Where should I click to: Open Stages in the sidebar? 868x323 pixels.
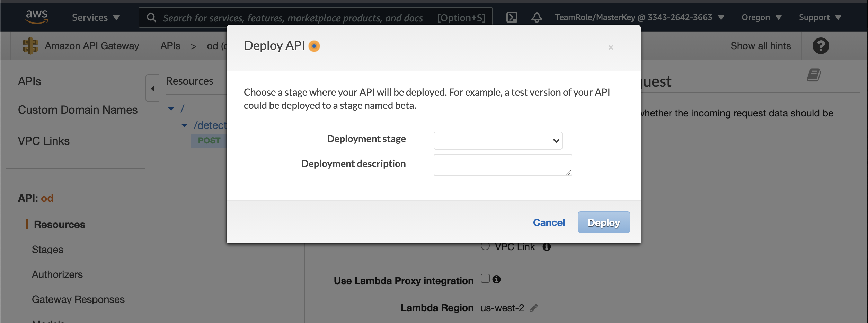(x=47, y=250)
